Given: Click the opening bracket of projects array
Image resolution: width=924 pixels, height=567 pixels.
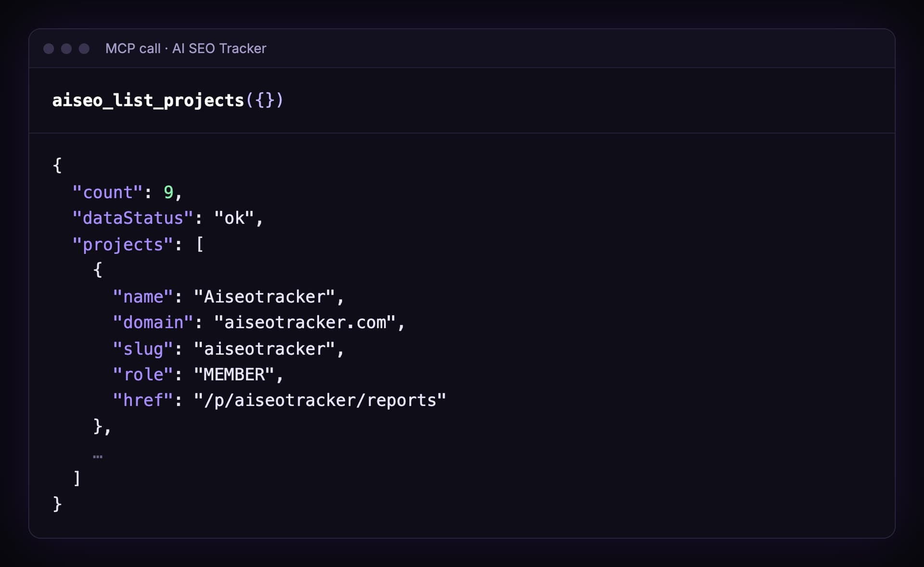Looking at the screenshot, I should point(200,244).
